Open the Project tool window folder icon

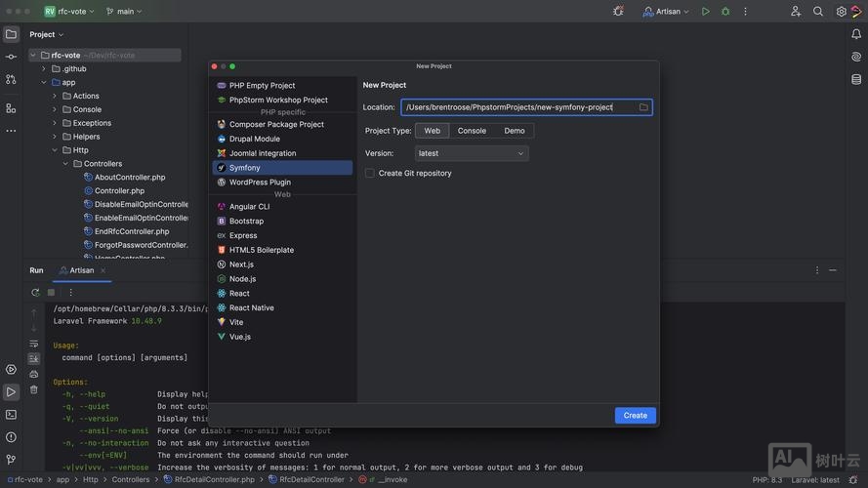point(11,34)
